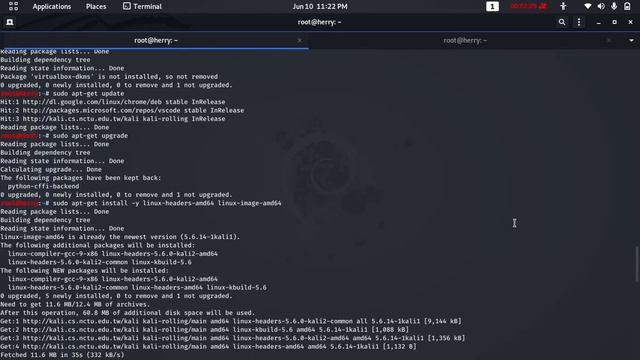Screen dimensions: 640x360
Task: Open the activities grid icon
Action: point(13,6)
